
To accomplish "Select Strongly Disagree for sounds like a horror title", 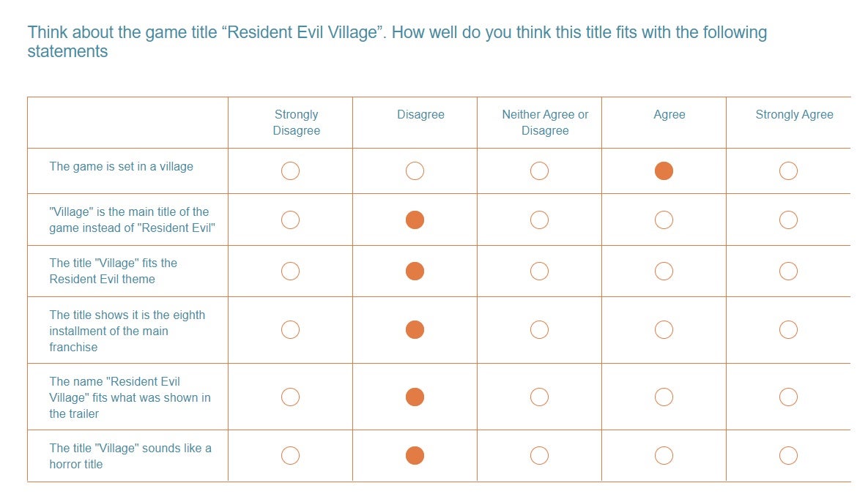I will click(x=290, y=456).
